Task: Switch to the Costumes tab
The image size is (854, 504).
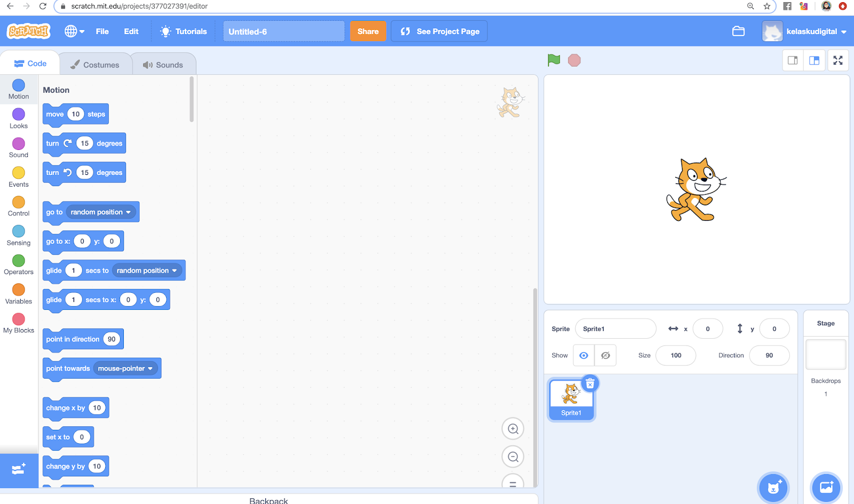Action: (x=95, y=65)
